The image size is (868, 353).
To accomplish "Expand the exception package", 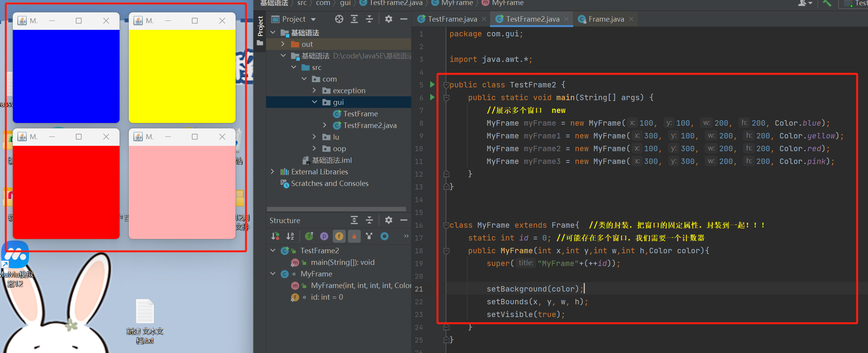I will tap(314, 90).
